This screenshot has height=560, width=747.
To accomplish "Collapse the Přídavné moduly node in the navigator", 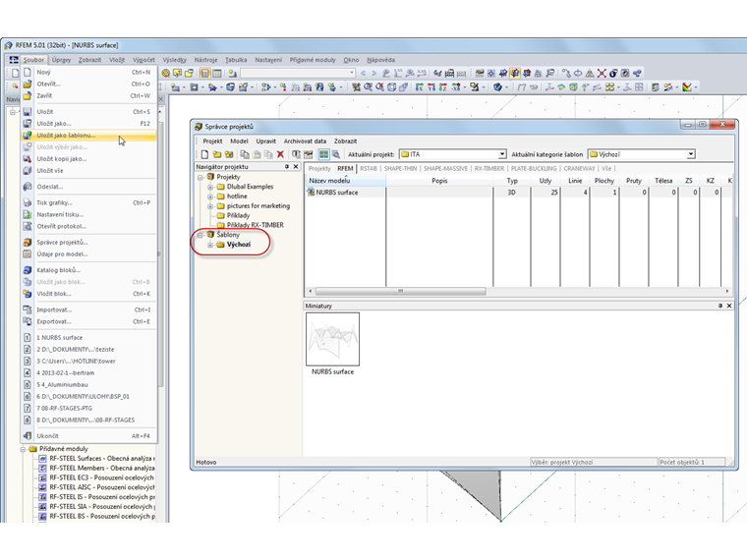I will click(x=23, y=449).
